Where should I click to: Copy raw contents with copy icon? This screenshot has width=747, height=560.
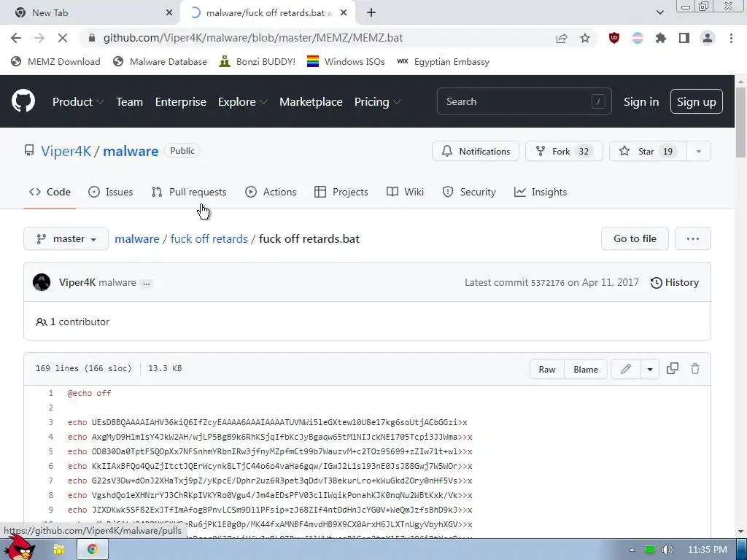[x=672, y=368]
